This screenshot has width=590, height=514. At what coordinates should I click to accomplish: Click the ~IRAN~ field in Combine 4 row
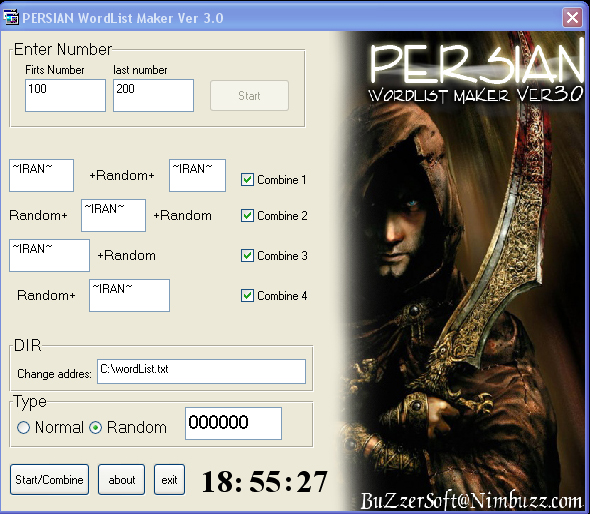click(129, 295)
